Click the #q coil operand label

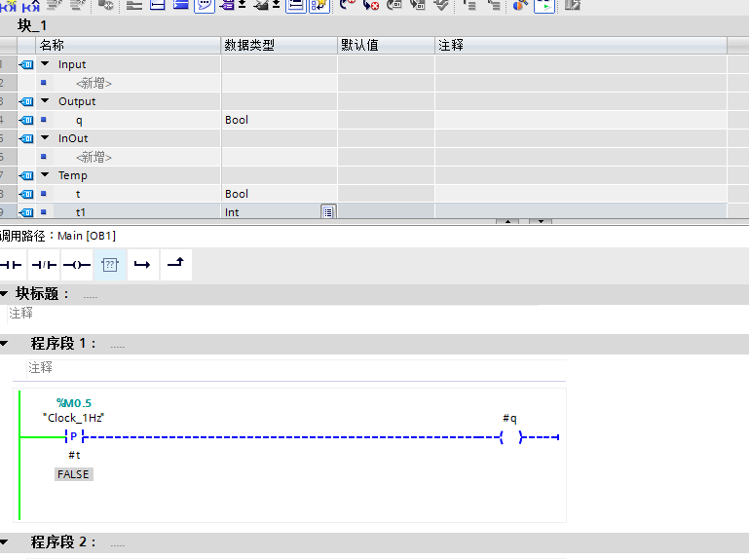coord(509,419)
